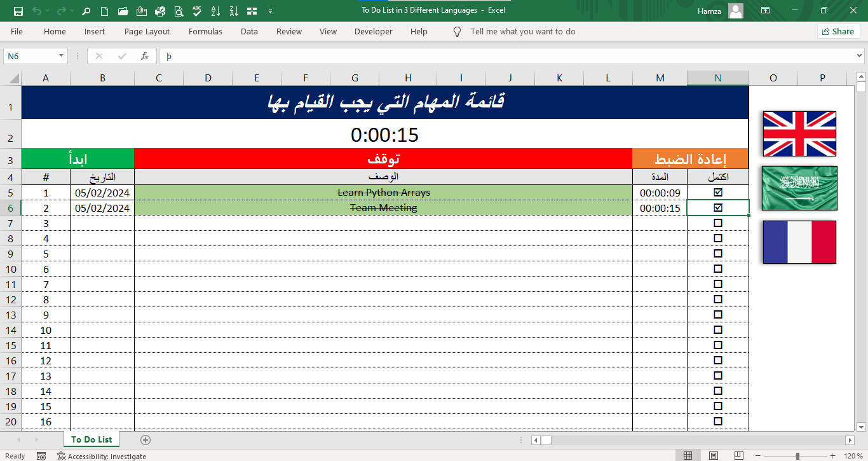Switch to Page Layout view icon in status bar

(x=714, y=456)
